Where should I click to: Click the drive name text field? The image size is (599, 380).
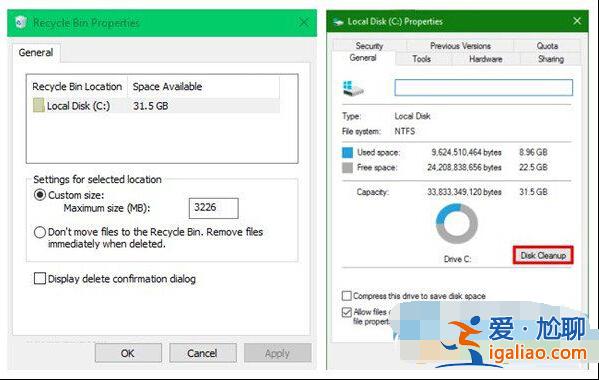[484, 87]
